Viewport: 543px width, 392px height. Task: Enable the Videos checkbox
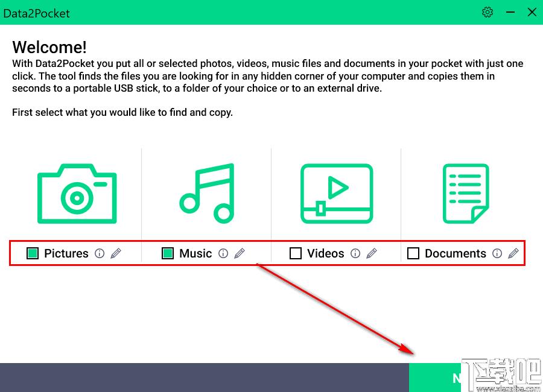pos(296,253)
